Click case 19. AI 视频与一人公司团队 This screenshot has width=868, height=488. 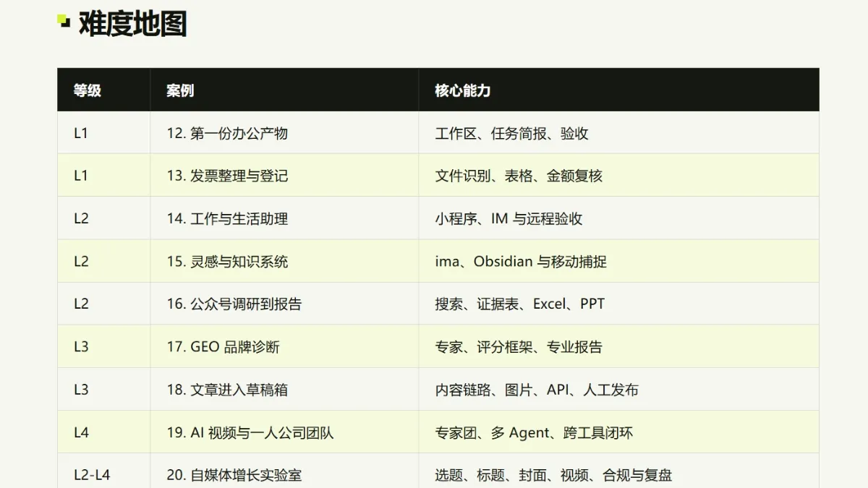(x=250, y=432)
